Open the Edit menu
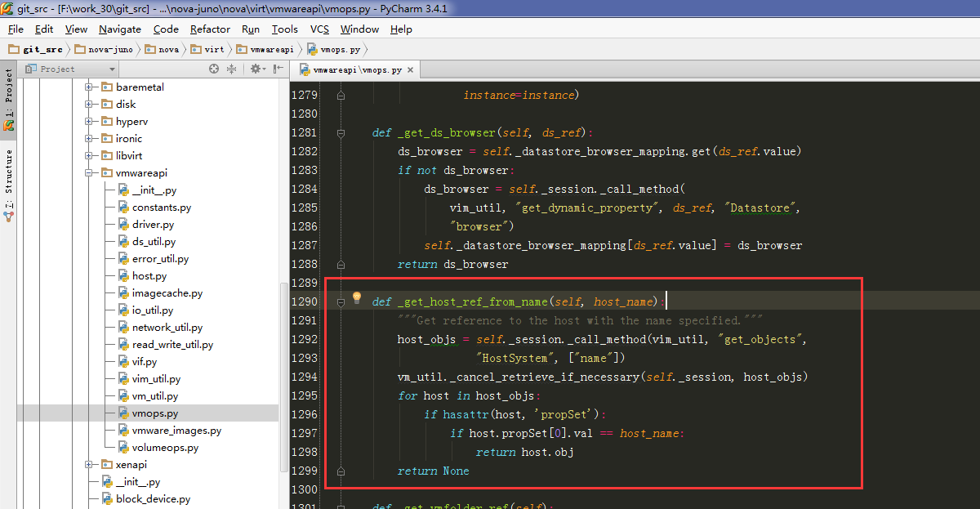This screenshot has height=509, width=980. click(44, 29)
